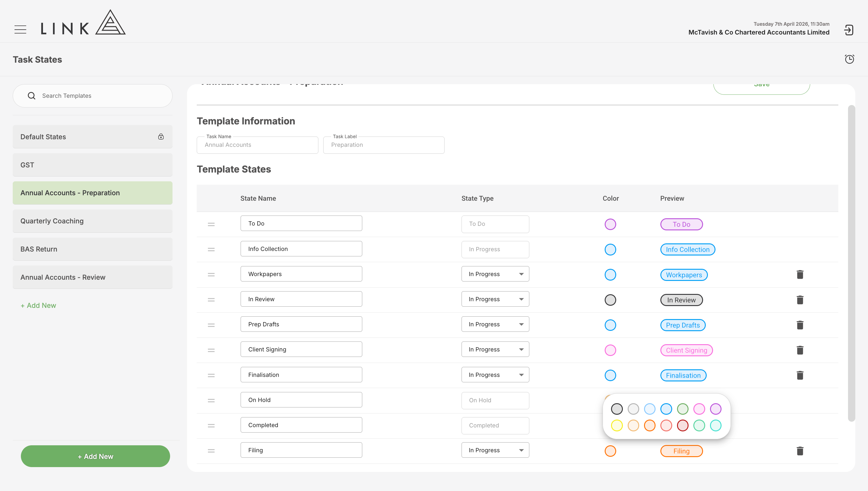
Task: Open the hamburger navigation menu
Action: coord(20,30)
